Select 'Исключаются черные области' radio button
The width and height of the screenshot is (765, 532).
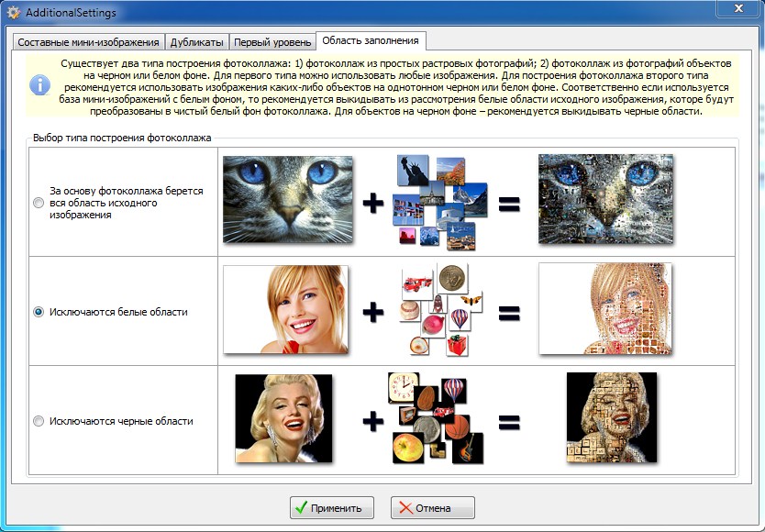[38, 421]
